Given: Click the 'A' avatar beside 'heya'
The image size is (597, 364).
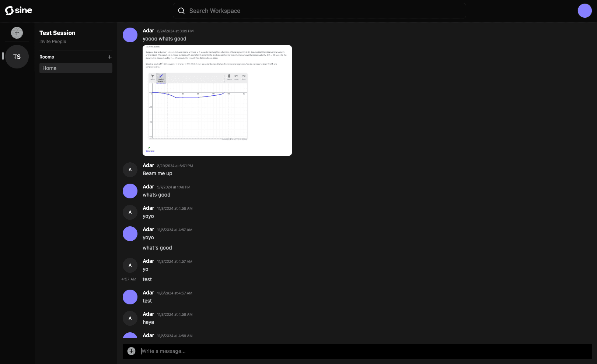Looking at the screenshot, I should click(x=130, y=318).
